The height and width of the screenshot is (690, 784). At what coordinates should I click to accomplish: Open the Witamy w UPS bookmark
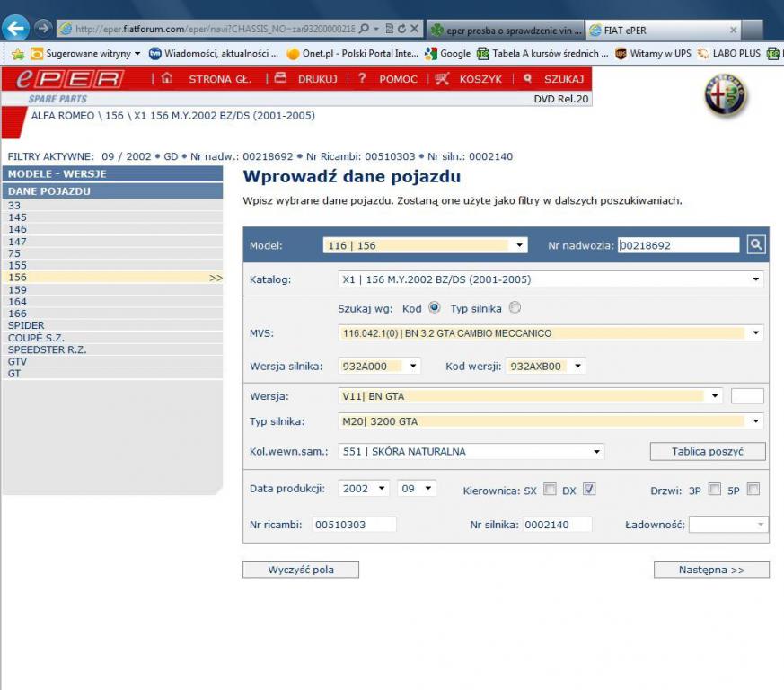pos(653,54)
